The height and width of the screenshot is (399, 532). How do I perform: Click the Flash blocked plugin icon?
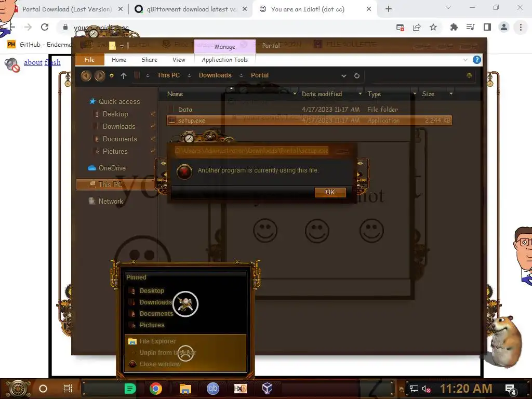click(12, 64)
